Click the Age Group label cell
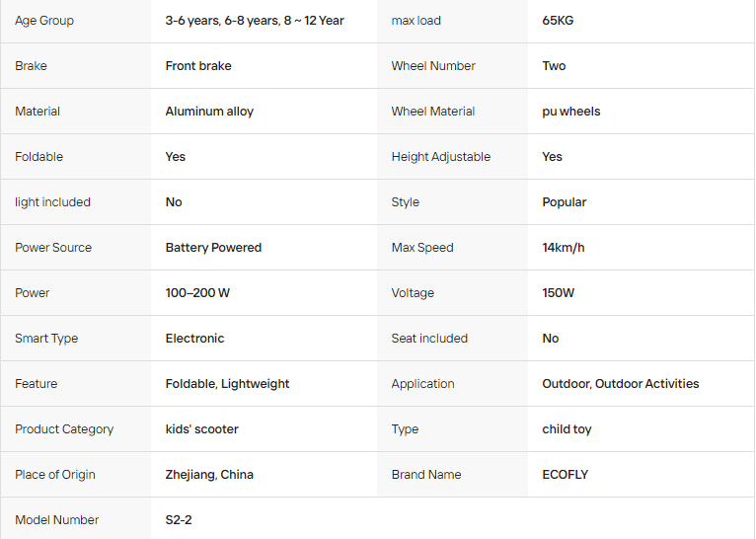Image resolution: width=756 pixels, height=539 pixels. (76, 21)
